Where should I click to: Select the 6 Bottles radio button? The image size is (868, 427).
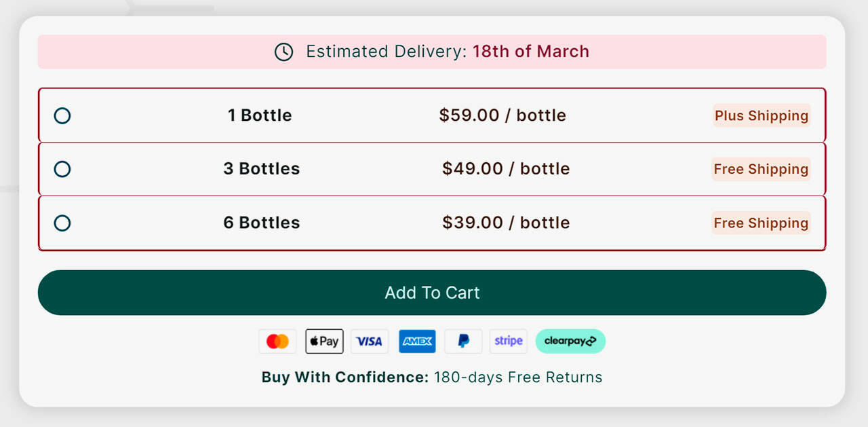point(62,223)
